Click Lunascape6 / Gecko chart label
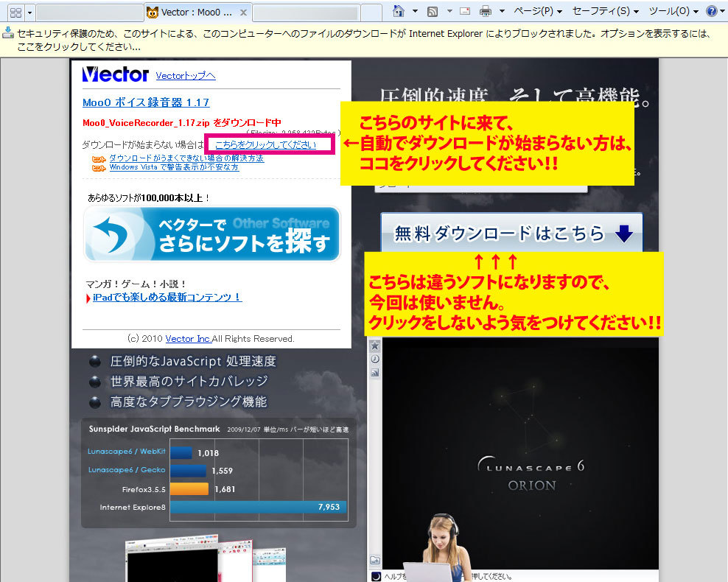728x582 pixels. coord(127,470)
